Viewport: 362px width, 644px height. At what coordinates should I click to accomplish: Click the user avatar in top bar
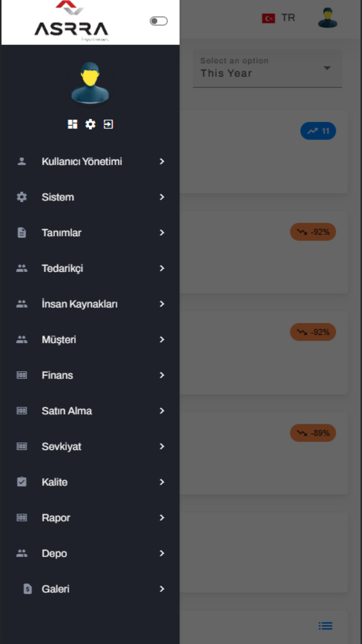click(327, 18)
